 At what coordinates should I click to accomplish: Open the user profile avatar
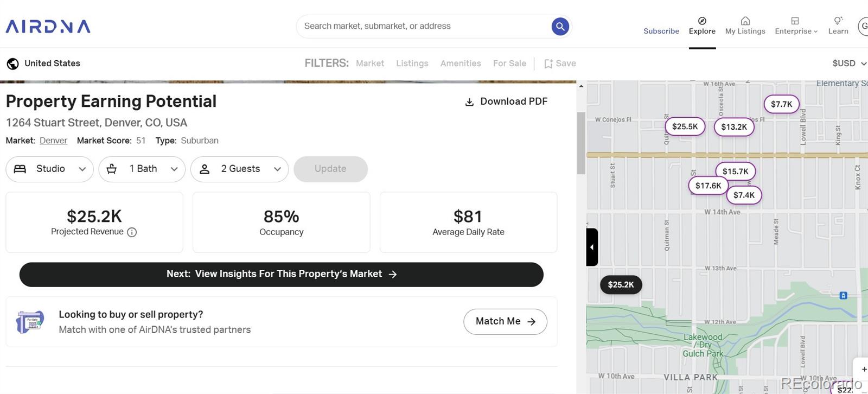click(x=863, y=26)
